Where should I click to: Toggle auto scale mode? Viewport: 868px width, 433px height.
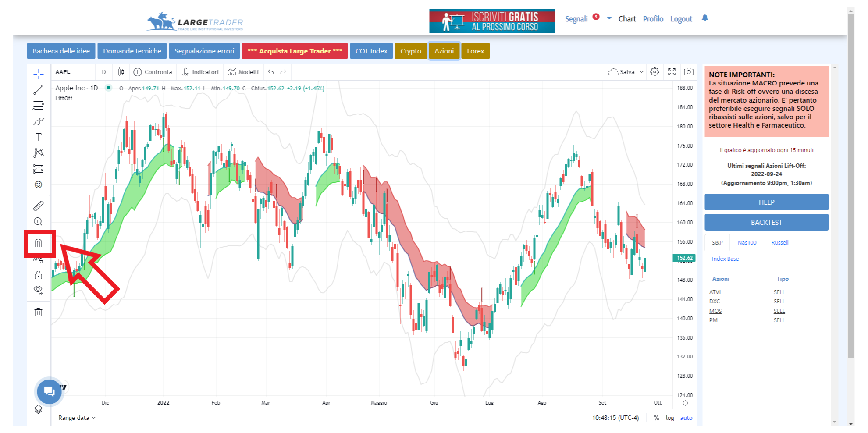(686, 418)
